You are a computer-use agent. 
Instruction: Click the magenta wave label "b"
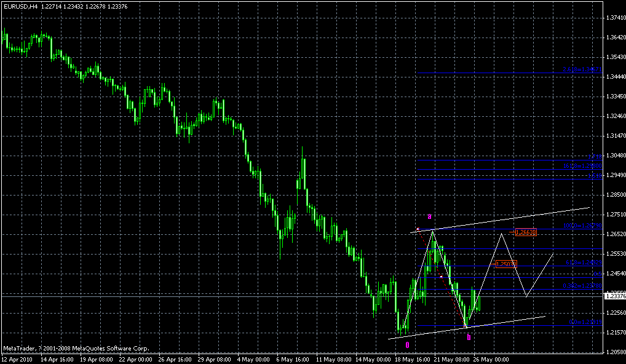[x=469, y=337]
